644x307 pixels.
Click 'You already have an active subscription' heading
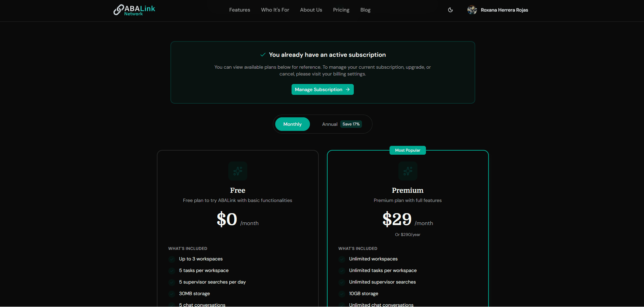click(327, 55)
